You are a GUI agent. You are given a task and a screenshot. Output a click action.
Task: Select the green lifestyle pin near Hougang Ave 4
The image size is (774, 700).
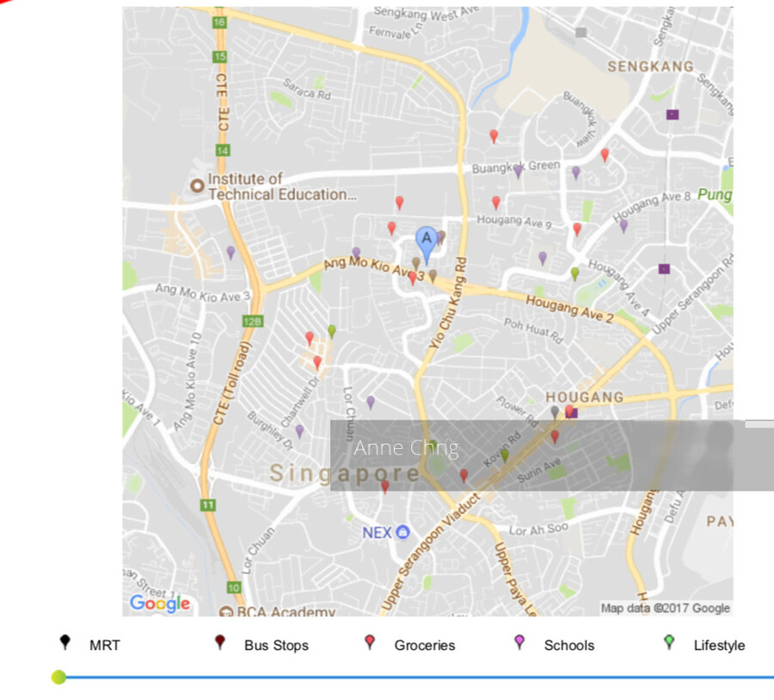(x=574, y=273)
